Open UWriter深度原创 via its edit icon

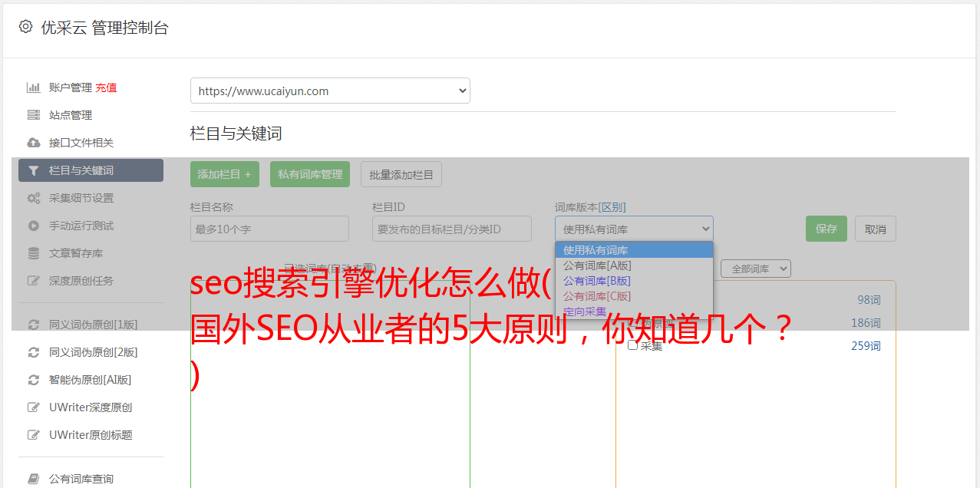click(x=33, y=407)
